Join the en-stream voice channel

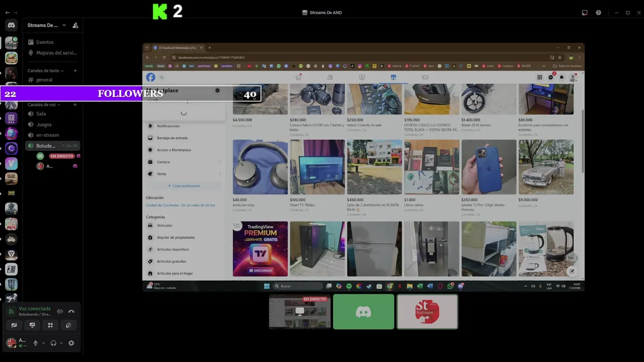coord(52,135)
